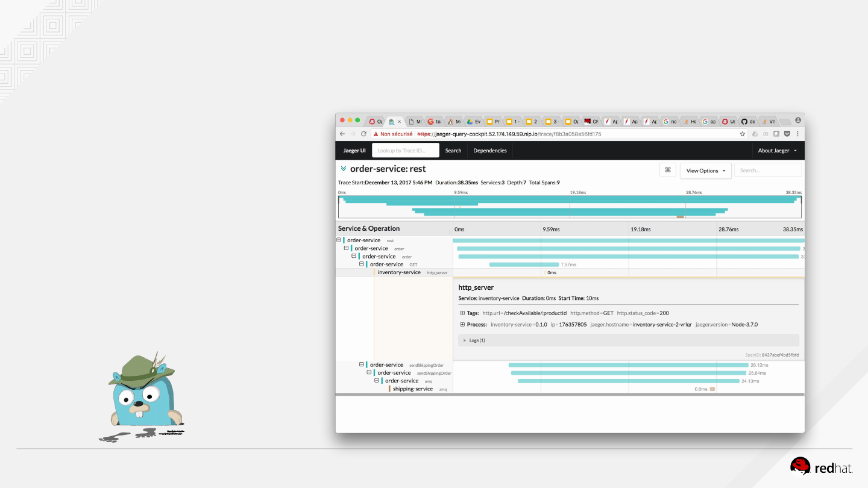Go back using the browser back arrow
Viewport: 868px width, 488px height.
342,134
